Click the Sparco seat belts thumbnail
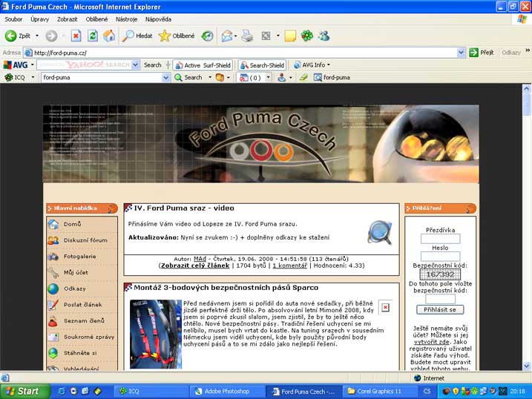The height and width of the screenshot is (399, 532). tap(156, 334)
